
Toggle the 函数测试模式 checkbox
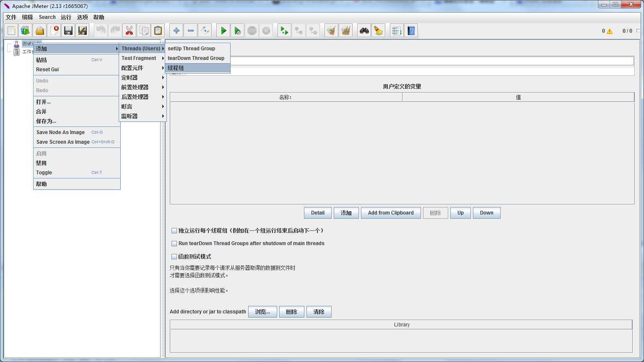[x=174, y=256]
